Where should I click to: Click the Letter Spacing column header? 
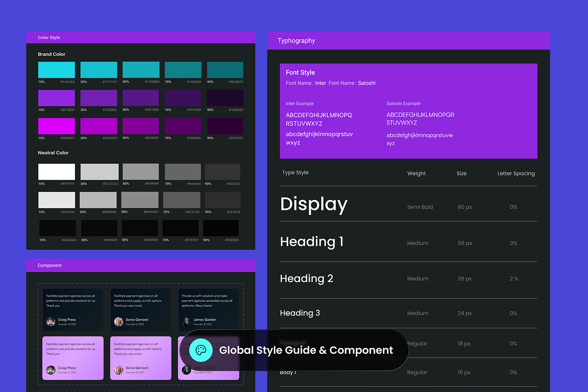(516, 173)
